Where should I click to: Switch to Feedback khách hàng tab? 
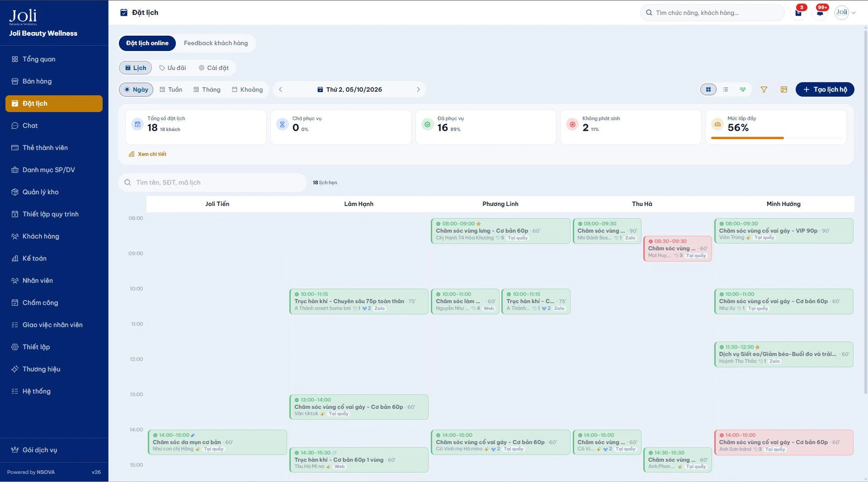coord(216,43)
